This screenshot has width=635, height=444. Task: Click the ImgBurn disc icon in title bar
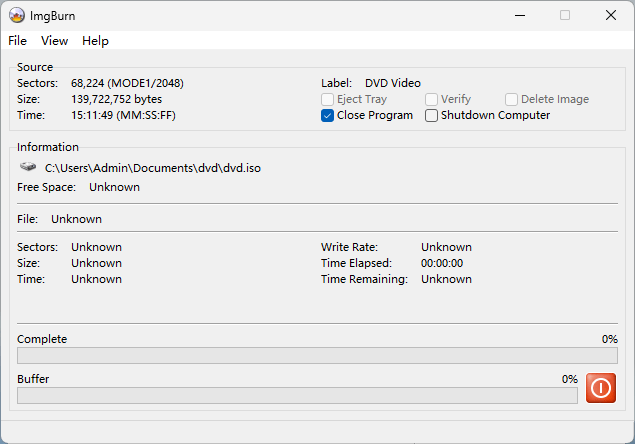point(17,15)
